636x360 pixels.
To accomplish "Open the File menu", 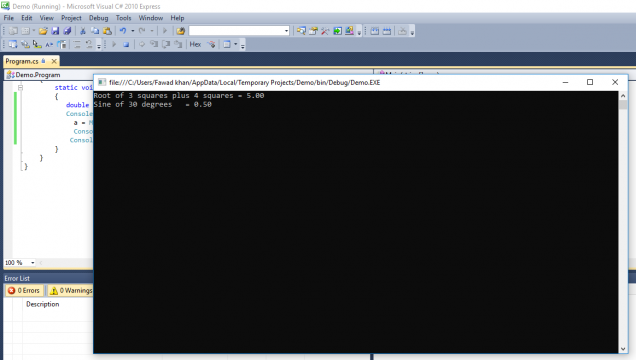I will coord(9,18).
